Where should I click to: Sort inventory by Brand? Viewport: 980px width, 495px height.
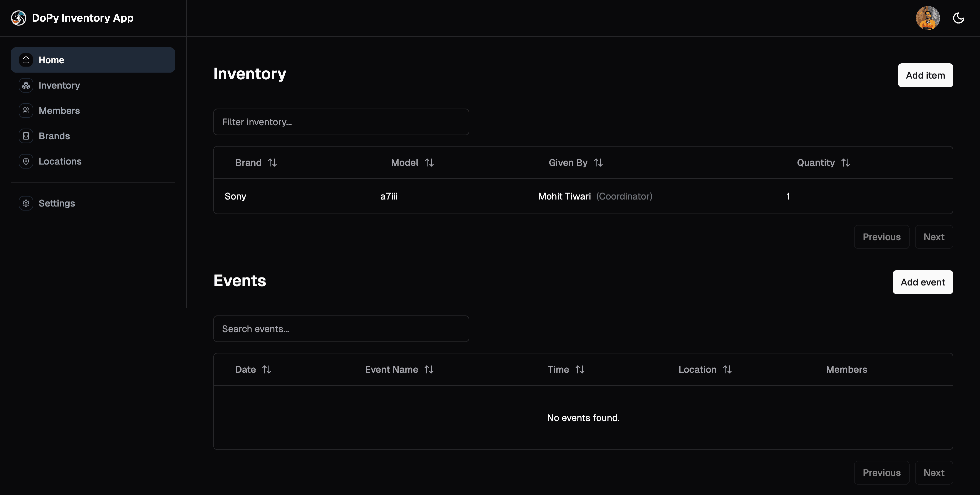272,162
